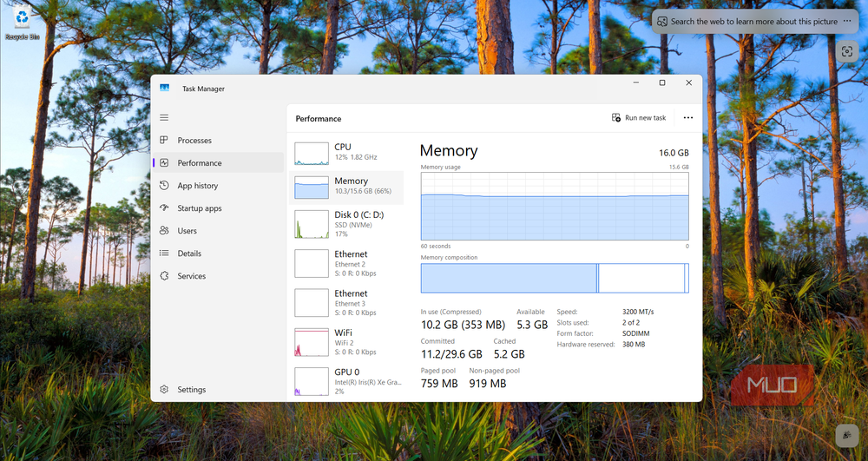Screen dimensions: 868x461
Task: Click the Disk 0 (C: D:) label
Action: click(x=359, y=214)
